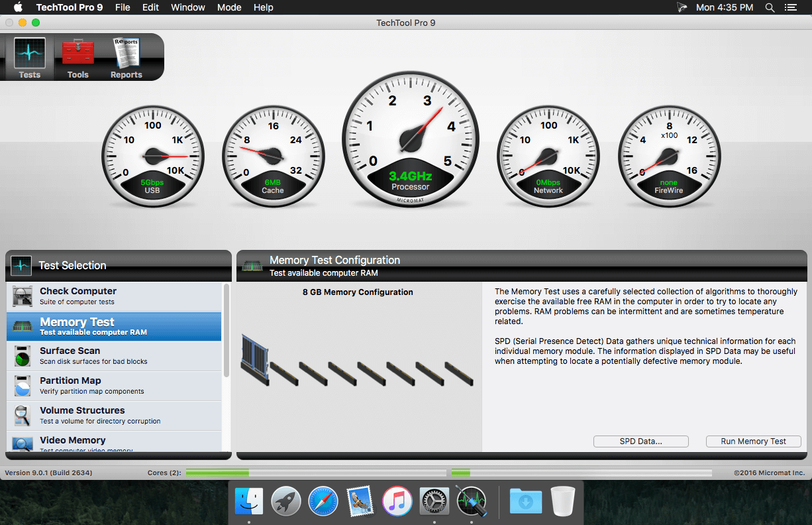Click the Processor speed gauge
The image size is (812, 525).
pos(410,139)
